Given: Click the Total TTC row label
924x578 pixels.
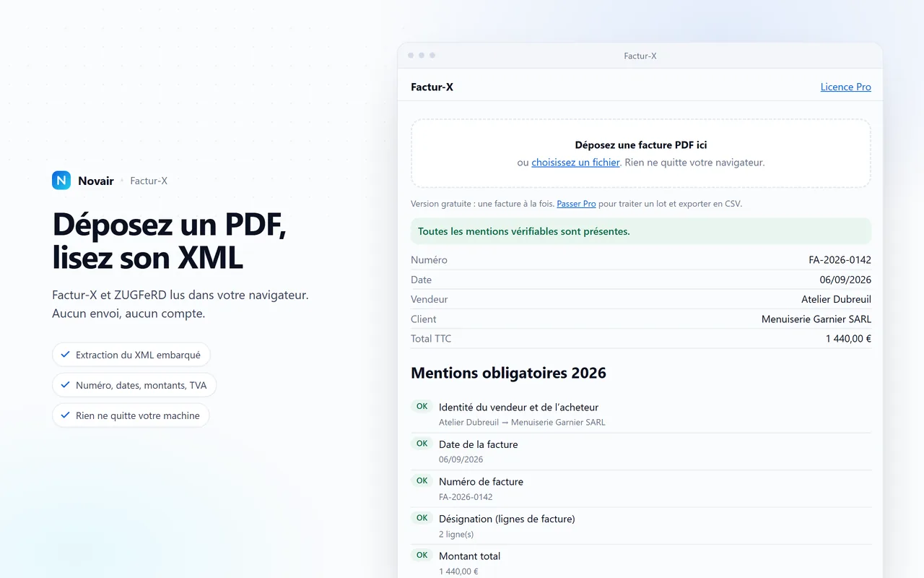Looking at the screenshot, I should (431, 339).
